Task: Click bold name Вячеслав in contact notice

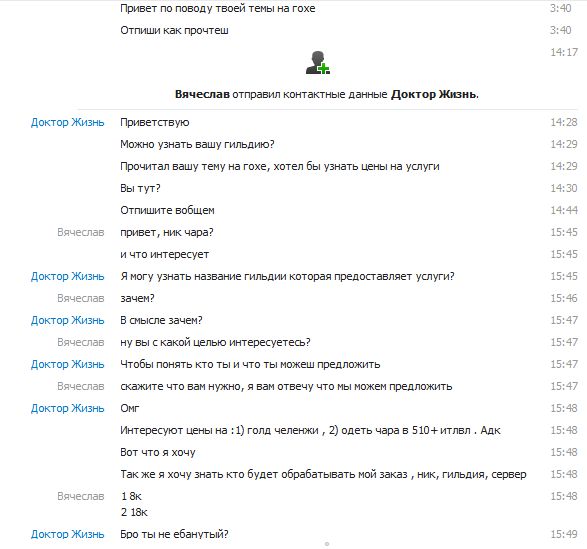Action: click(x=202, y=94)
